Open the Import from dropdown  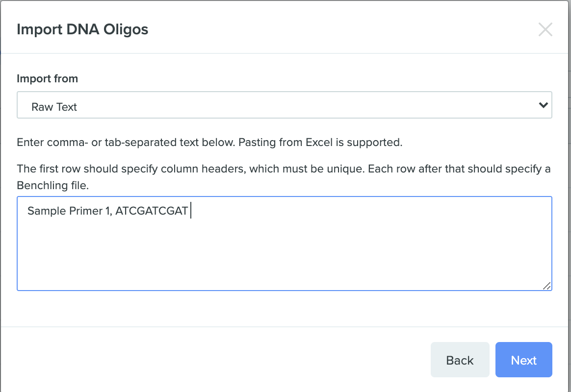tap(285, 105)
